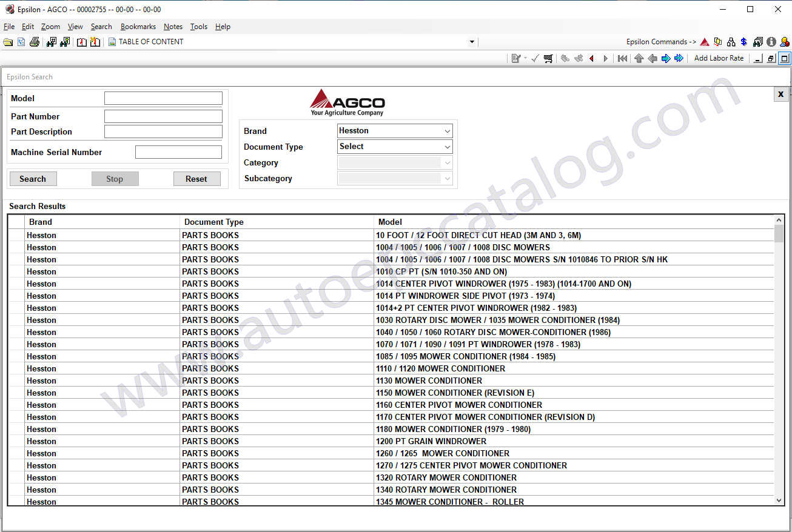
Task: Click the search results vertical scrollbar thumb
Action: (x=779, y=233)
